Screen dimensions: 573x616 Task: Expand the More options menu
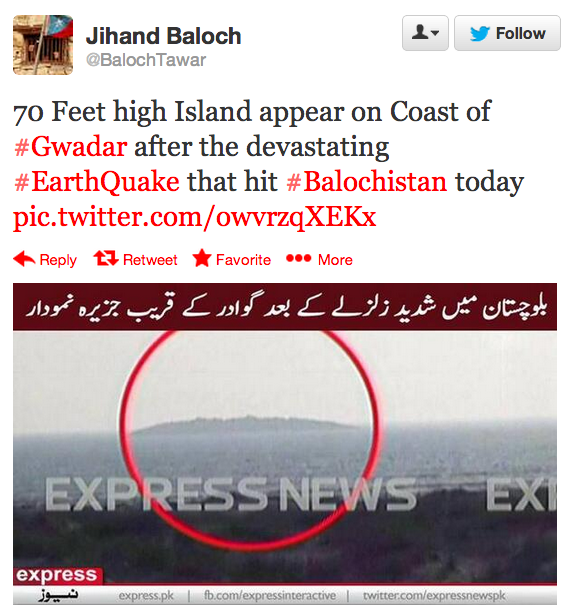point(319,259)
